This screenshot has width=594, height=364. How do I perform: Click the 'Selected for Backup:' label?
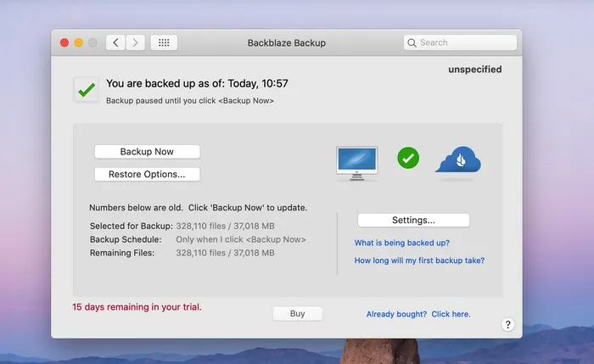(x=131, y=227)
